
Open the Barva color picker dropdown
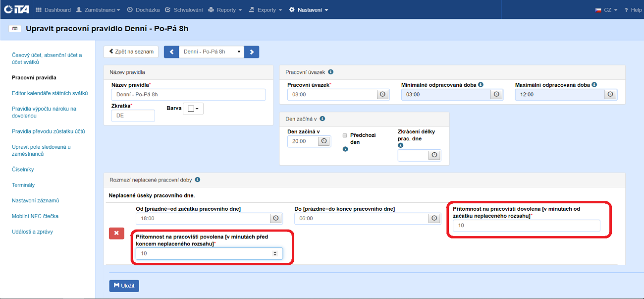click(193, 109)
